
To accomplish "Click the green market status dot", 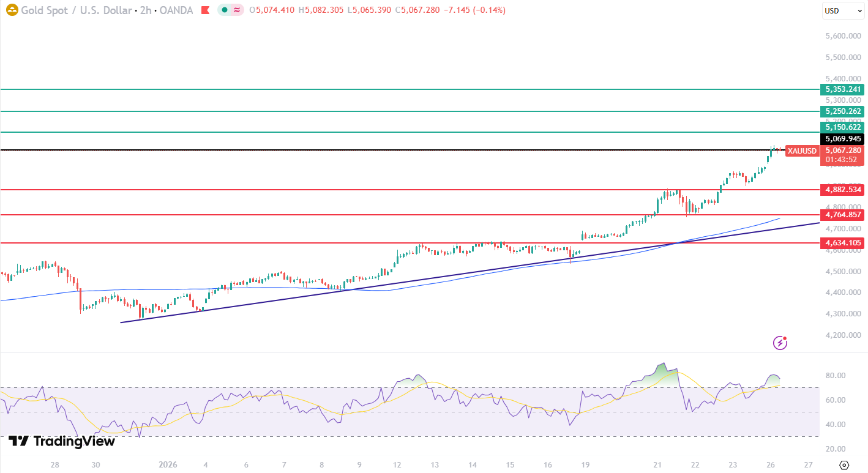I will (x=225, y=10).
